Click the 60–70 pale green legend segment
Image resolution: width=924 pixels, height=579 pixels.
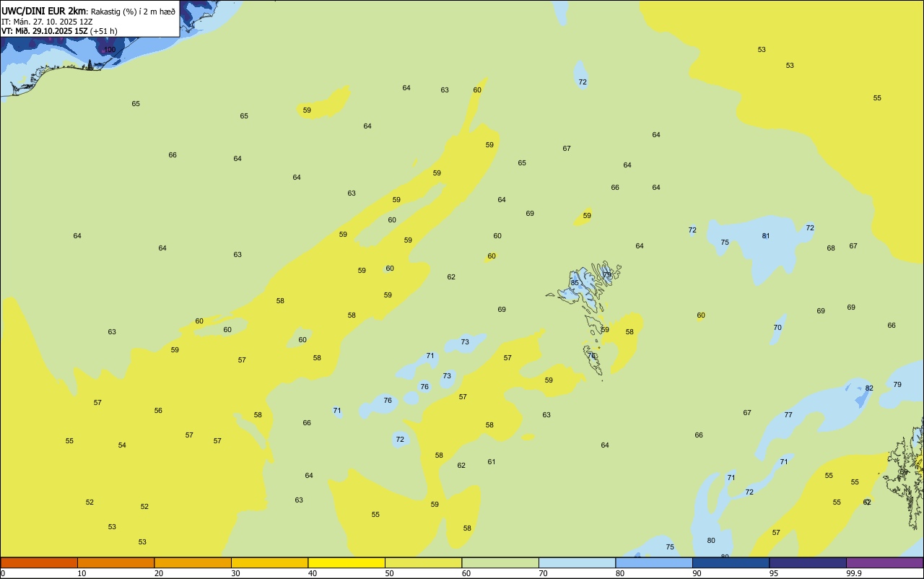tap(500, 562)
